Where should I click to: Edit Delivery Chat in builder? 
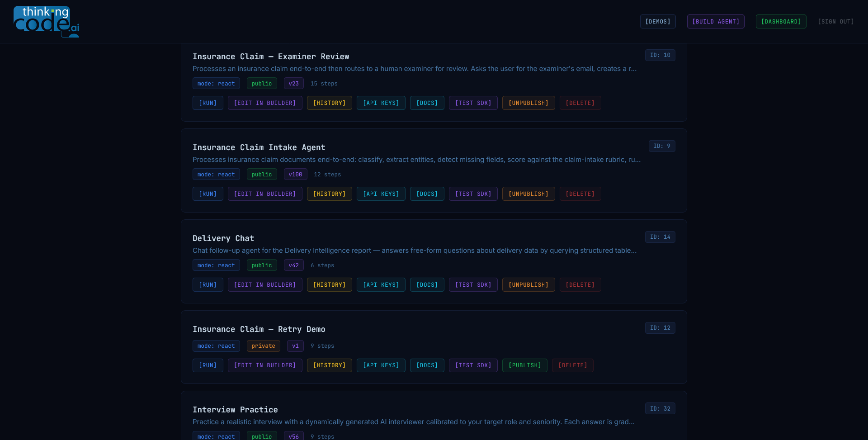pyautogui.click(x=265, y=285)
